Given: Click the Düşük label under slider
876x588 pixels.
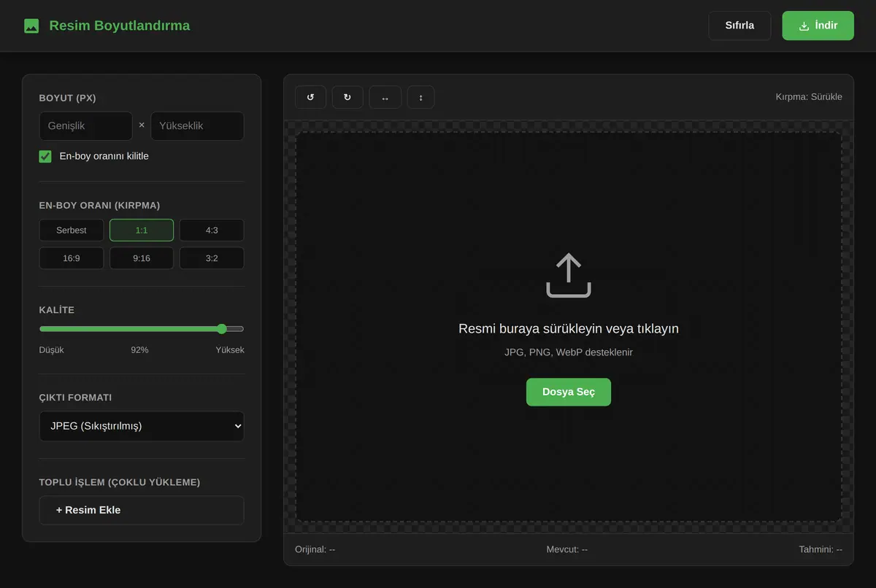Looking at the screenshot, I should click(x=52, y=350).
